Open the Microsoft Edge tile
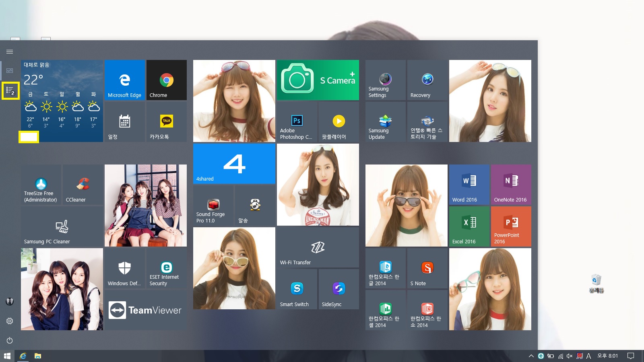Image resolution: width=644 pixels, height=362 pixels. pyautogui.click(x=124, y=80)
